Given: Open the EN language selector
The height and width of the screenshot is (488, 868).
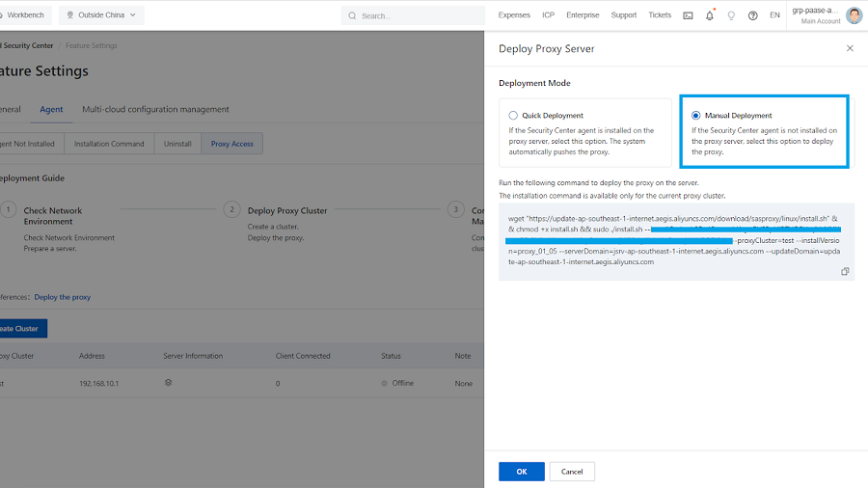Looking at the screenshot, I should [774, 15].
